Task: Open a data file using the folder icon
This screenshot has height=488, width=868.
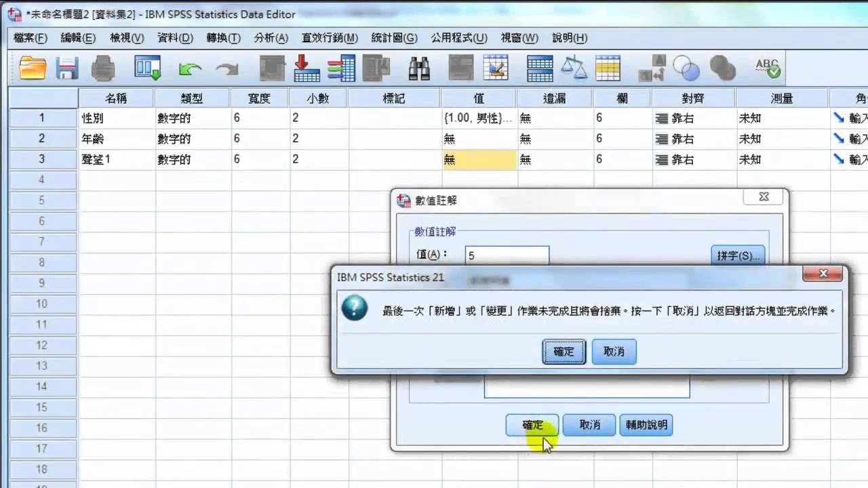Action: pyautogui.click(x=33, y=68)
